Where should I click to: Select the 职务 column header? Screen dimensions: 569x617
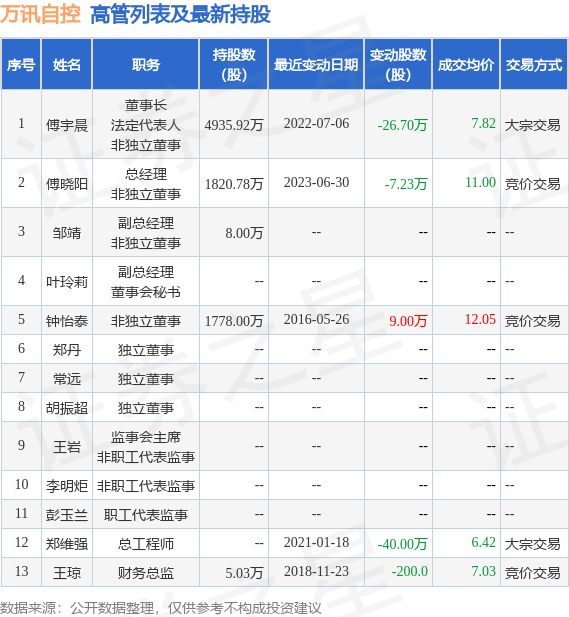click(146, 65)
